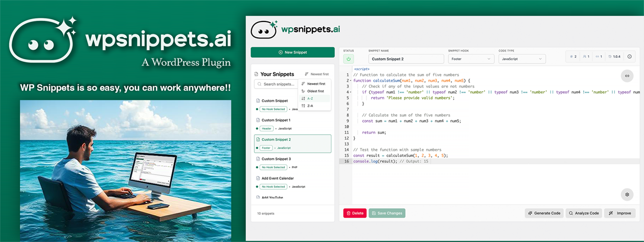Open the Newest first sort dropdown

(x=316, y=74)
